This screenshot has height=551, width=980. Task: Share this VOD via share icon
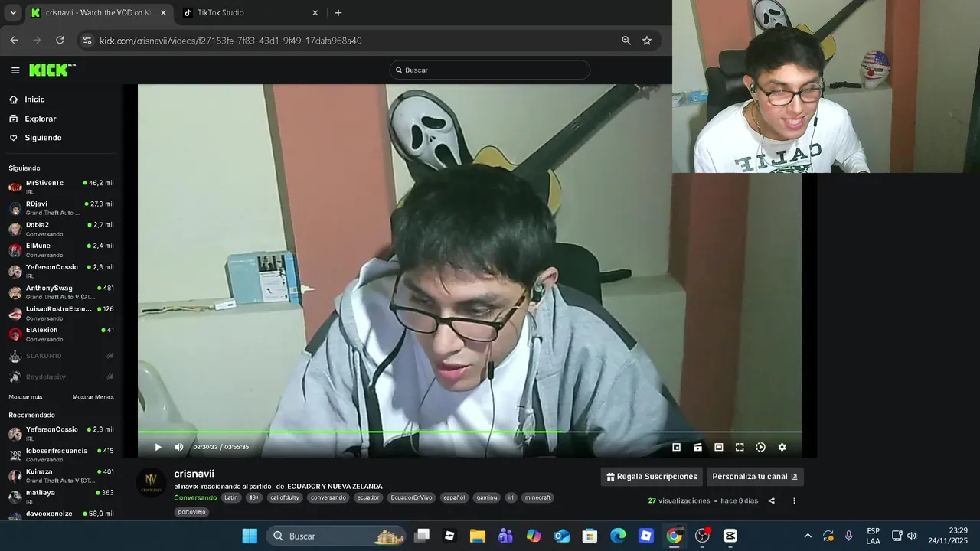click(x=772, y=500)
